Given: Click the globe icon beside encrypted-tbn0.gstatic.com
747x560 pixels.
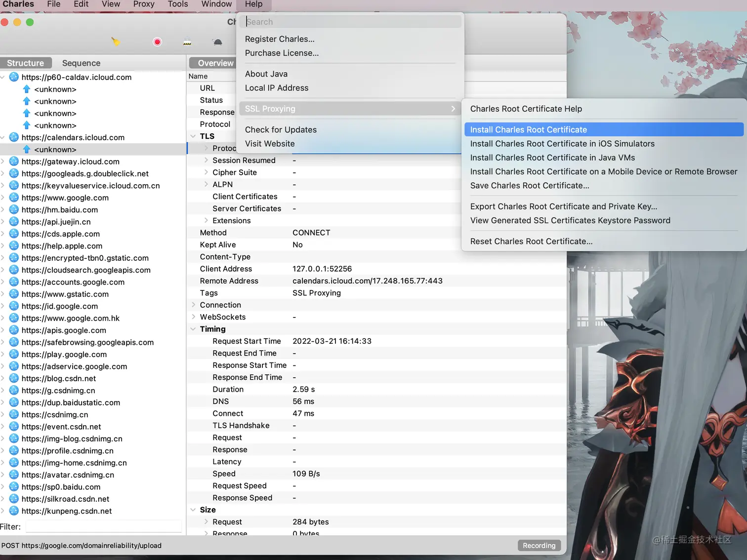Looking at the screenshot, I should click(x=14, y=258).
